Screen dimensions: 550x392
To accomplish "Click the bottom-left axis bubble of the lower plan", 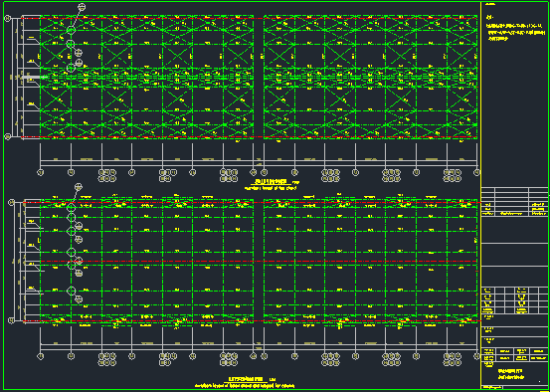I will (11, 320).
